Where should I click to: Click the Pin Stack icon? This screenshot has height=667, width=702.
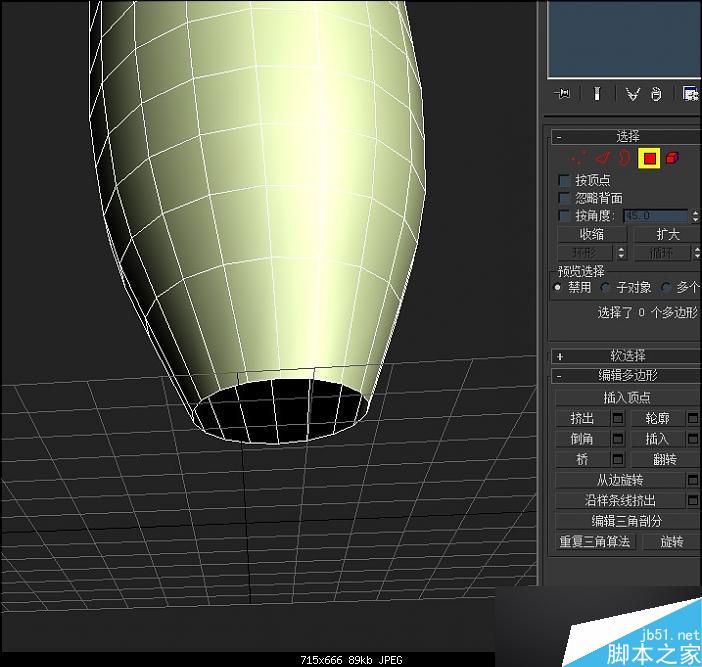tap(562, 94)
